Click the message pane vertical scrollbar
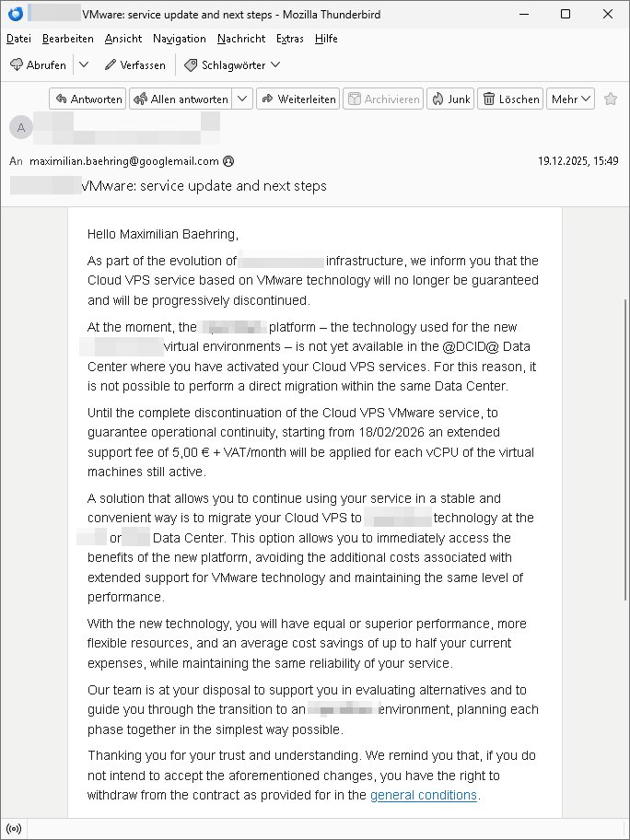Viewport: 630px width, 840px height. click(624, 461)
